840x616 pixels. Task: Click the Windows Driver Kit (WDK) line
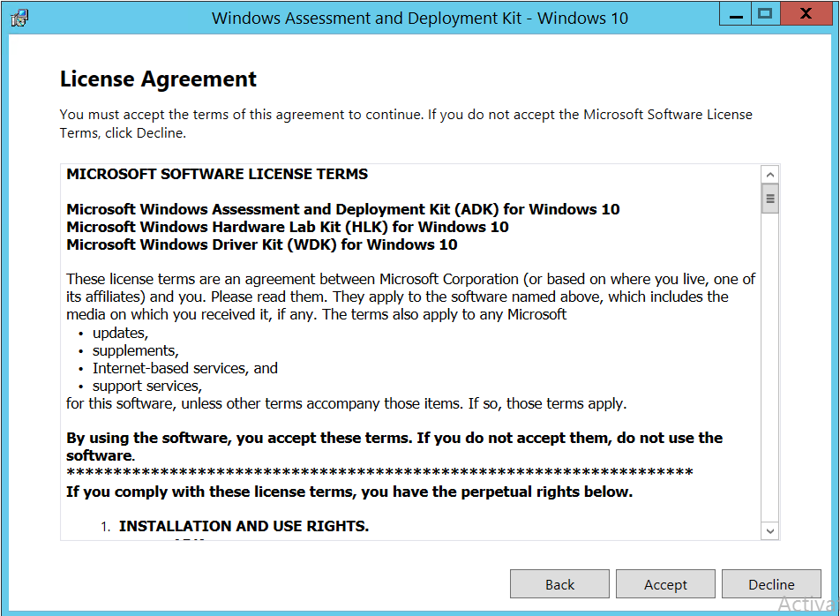tap(261, 244)
